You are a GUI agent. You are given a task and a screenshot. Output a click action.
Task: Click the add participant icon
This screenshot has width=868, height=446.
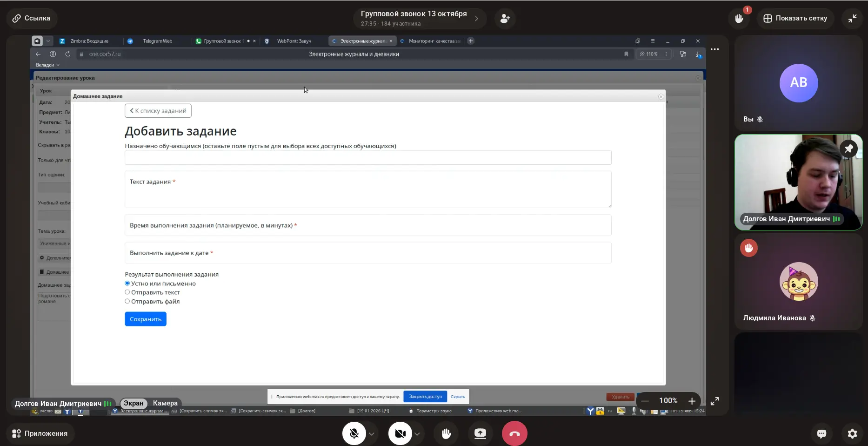(505, 19)
